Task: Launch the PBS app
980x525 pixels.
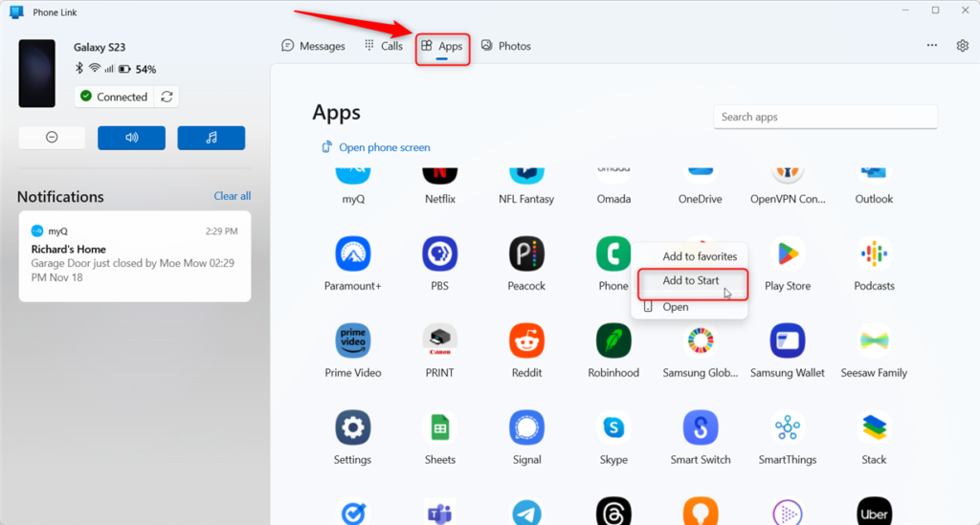Action: click(x=439, y=254)
